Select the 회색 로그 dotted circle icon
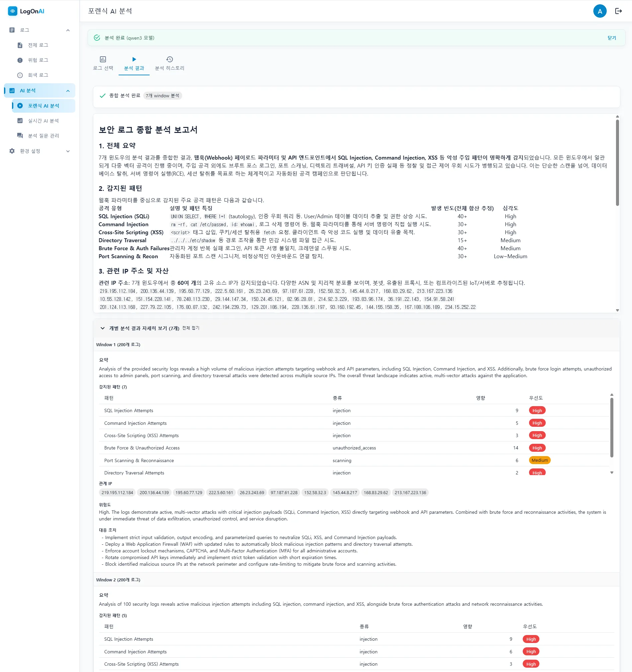 (20, 75)
